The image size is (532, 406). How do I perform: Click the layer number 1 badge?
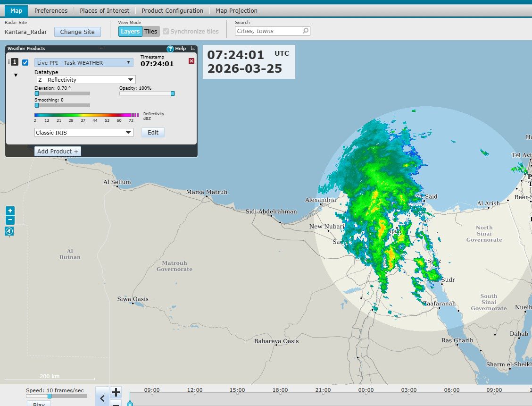click(15, 62)
